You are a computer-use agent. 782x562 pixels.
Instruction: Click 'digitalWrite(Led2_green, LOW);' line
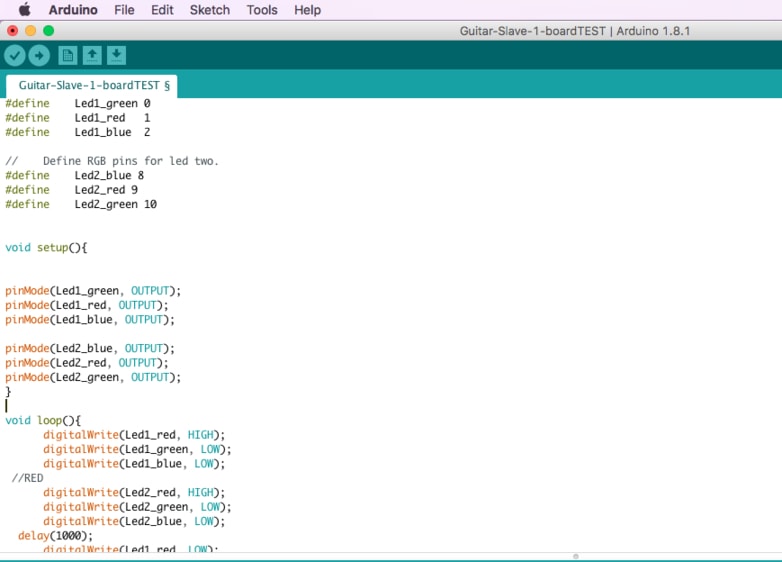[137, 507]
